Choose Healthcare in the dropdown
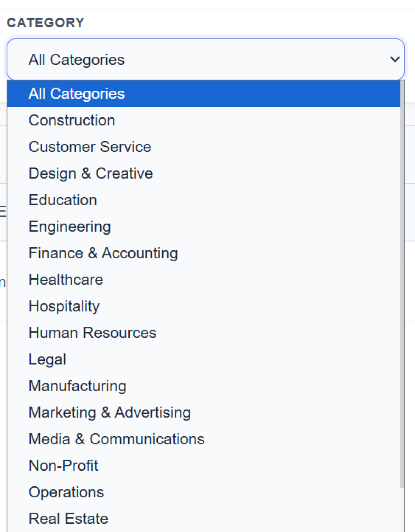 [x=203, y=280]
